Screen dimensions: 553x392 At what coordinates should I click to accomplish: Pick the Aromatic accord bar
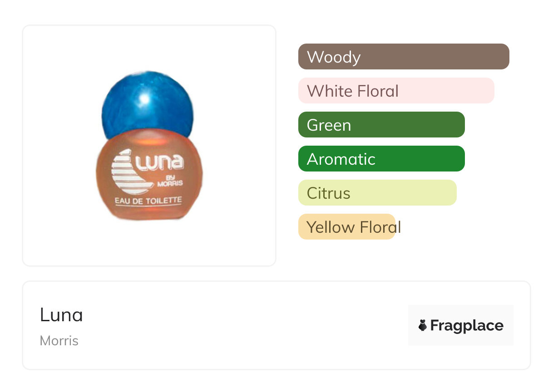[x=381, y=159]
